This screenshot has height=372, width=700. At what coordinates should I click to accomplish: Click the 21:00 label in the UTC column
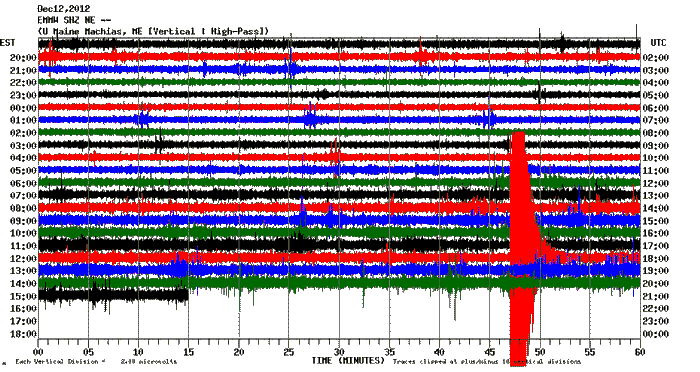pyautogui.click(x=655, y=297)
